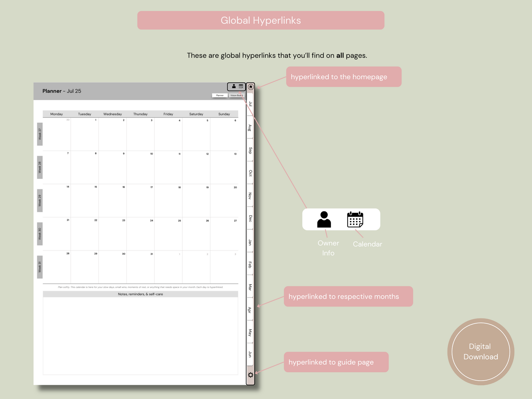Click day 28 in the Monday column
The width and height of the screenshot is (532, 399).
pos(57,267)
